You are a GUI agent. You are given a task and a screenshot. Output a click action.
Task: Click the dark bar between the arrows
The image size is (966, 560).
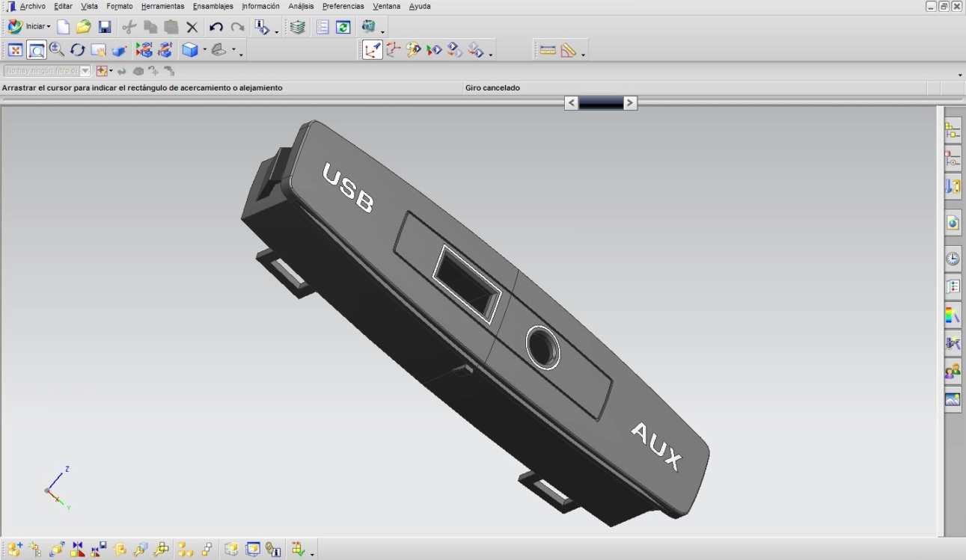pyautogui.click(x=601, y=103)
